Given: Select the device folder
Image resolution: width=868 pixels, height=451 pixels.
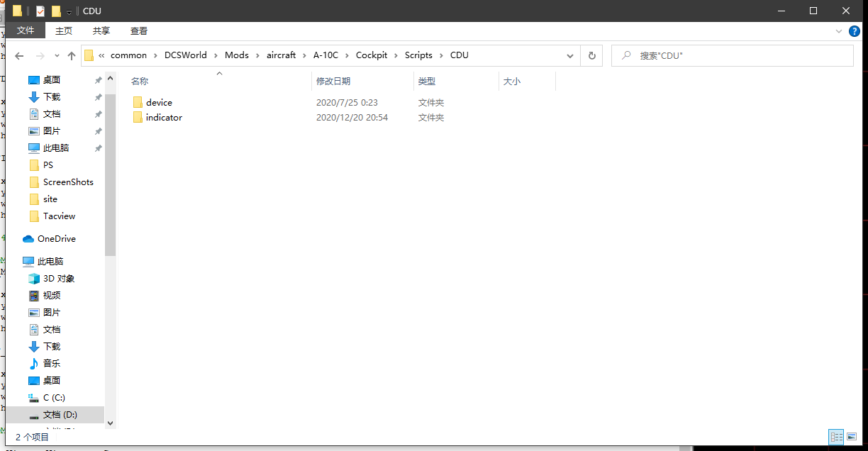Looking at the screenshot, I should pyautogui.click(x=159, y=103).
